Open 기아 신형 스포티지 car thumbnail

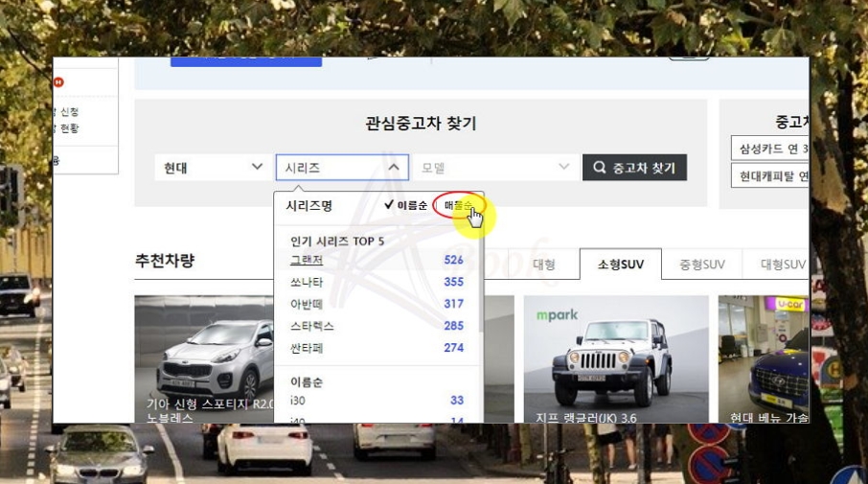[x=204, y=358]
